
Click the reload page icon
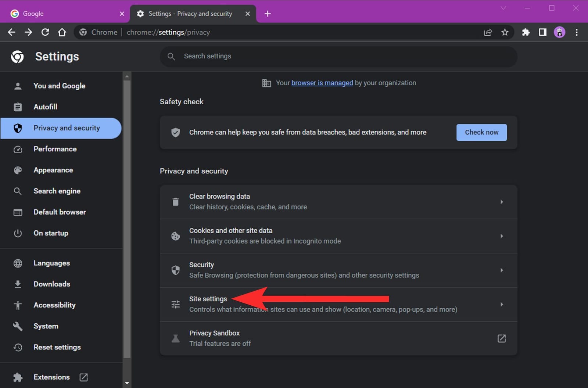click(x=45, y=32)
